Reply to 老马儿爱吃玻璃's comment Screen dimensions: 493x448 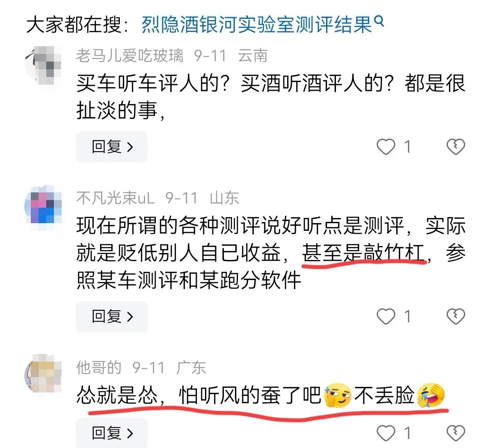pyautogui.click(x=112, y=147)
